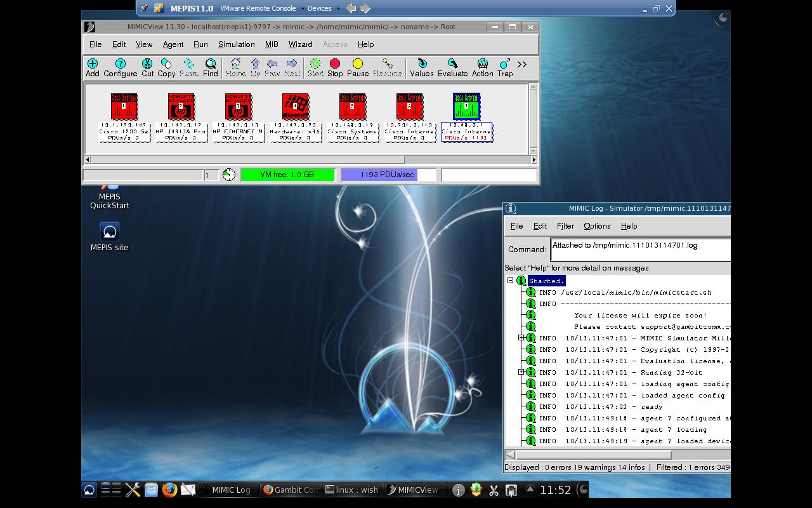Screen dimensions: 812x508
Task: Click the Stop agent red icon
Action: point(335,67)
